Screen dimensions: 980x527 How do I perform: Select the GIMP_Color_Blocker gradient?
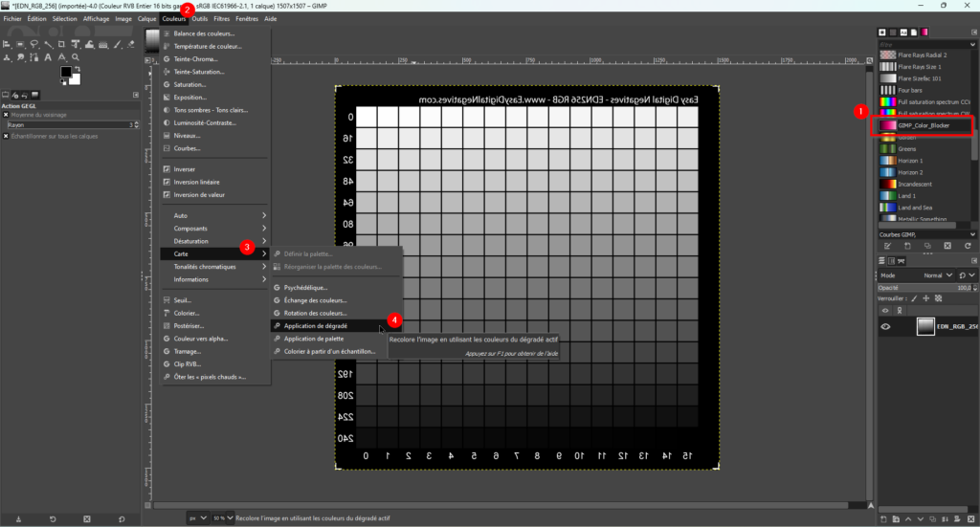pos(924,125)
